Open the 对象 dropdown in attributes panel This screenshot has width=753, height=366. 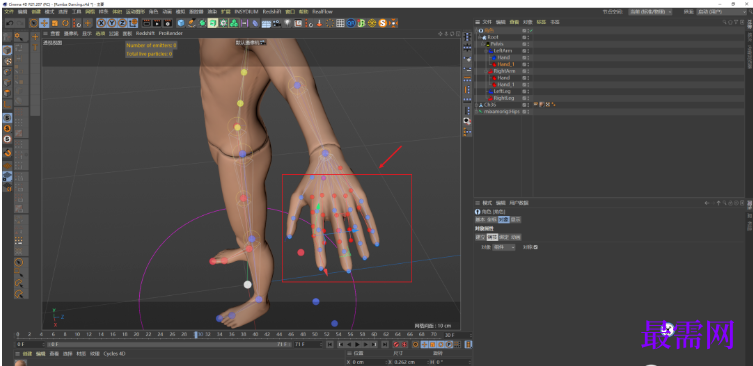coord(504,247)
